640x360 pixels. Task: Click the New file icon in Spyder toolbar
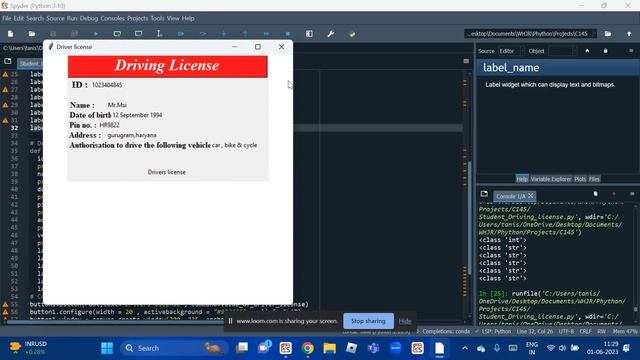click(11, 34)
